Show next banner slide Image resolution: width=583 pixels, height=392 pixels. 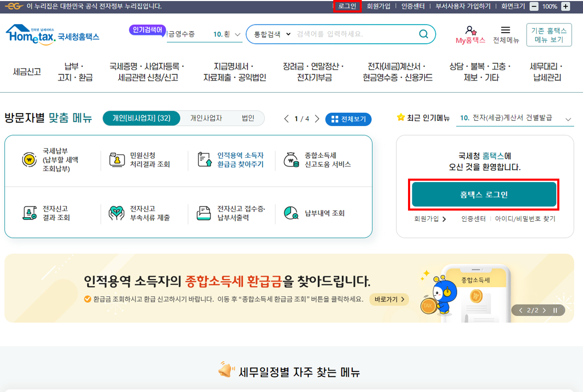(x=544, y=310)
